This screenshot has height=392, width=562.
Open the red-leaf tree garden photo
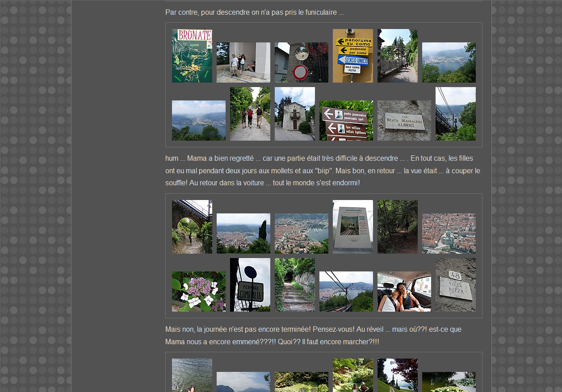pos(397,375)
